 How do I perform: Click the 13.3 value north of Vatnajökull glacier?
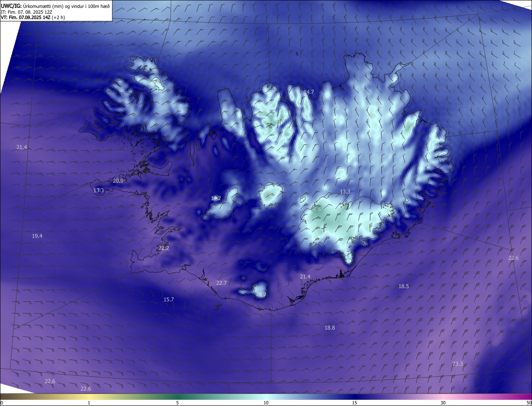point(345,191)
